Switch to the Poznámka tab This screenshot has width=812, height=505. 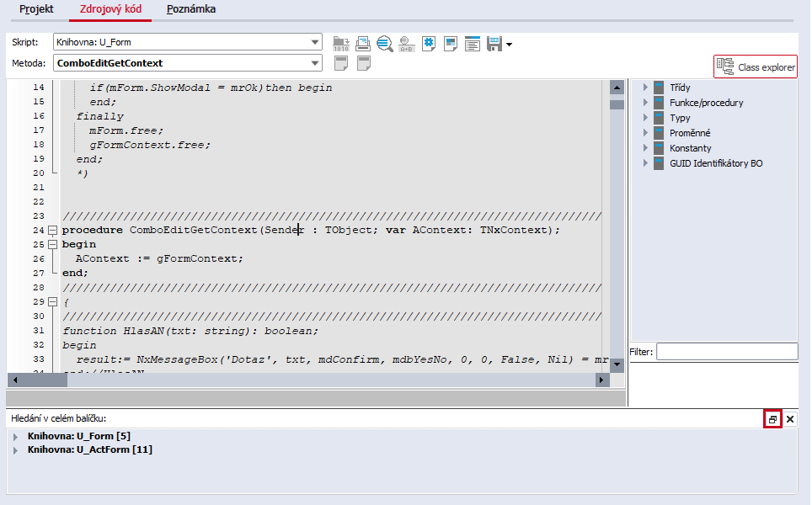[x=191, y=9]
